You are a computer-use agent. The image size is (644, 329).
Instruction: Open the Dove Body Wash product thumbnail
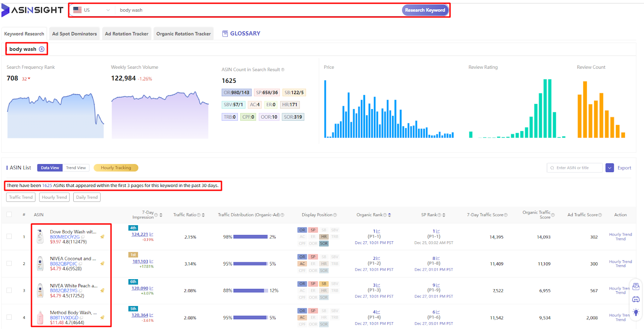(x=40, y=236)
